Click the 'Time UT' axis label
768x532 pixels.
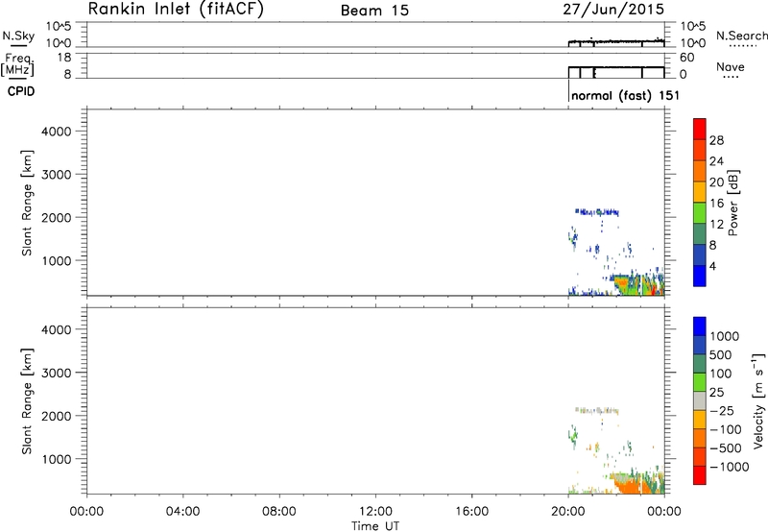(x=375, y=526)
